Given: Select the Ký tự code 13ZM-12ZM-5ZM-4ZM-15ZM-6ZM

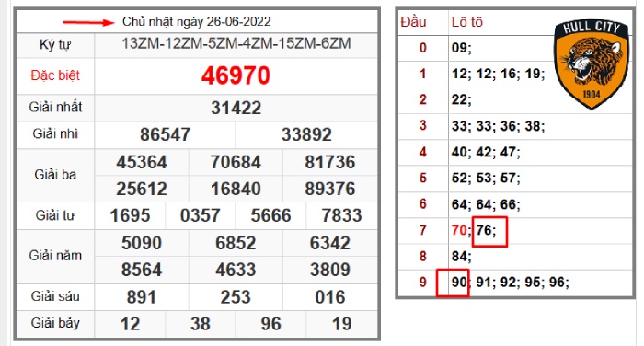Looking at the screenshot, I should coord(236,43).
